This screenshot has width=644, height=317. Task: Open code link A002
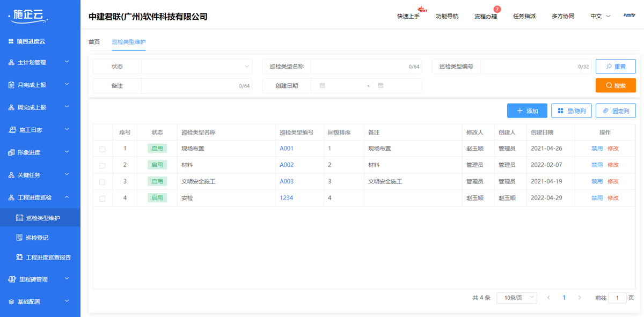click(287, 165)
